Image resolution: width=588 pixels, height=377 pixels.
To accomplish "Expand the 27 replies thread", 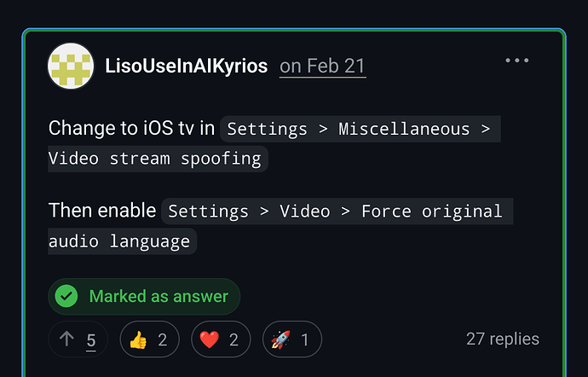I will (502, 339).
